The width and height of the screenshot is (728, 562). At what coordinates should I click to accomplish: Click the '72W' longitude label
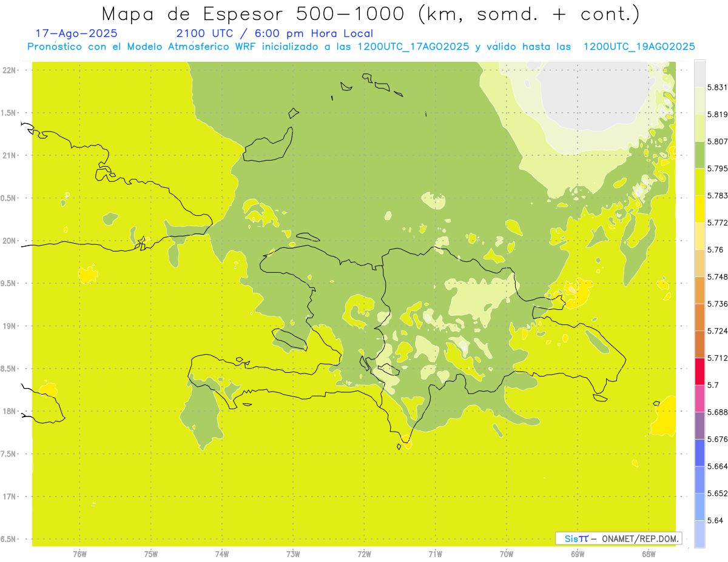364,554
